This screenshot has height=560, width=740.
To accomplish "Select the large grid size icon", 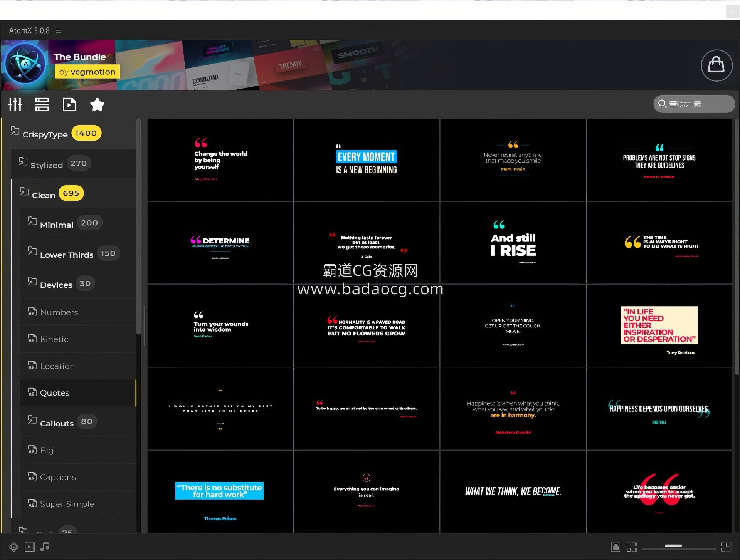I will click(726, 547).
